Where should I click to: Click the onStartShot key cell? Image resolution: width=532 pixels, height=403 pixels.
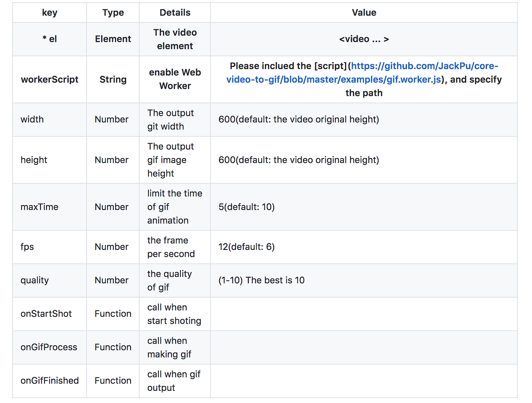pyautogui.click(x=46, y=314)
